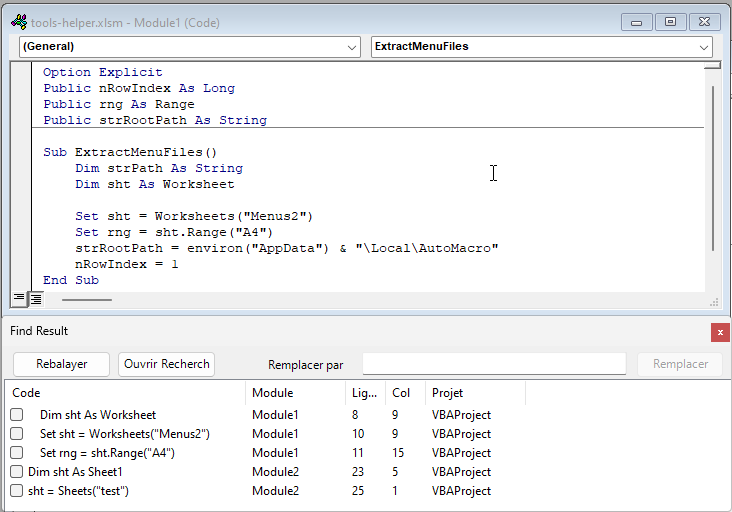
Task: Check the 'Dim sht As Sheet1' result
Action: coord(17,472)
